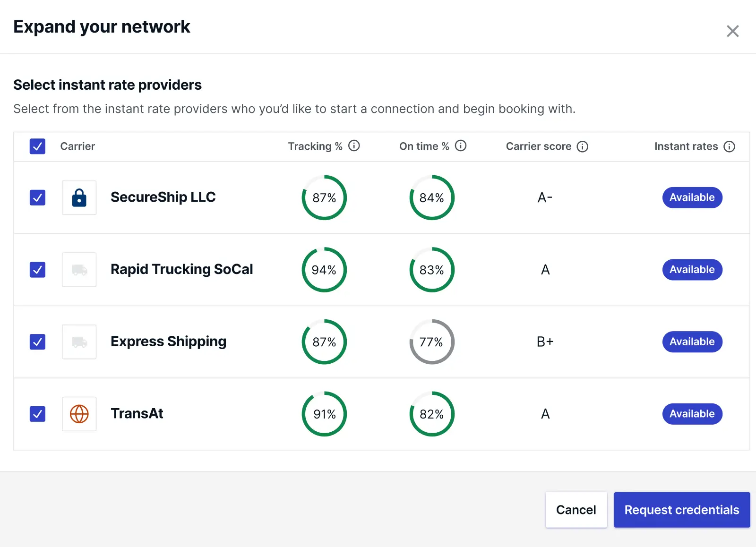Screen dimensions: 756x547
Task: Click the Cancel button
Action: (576, 510)
